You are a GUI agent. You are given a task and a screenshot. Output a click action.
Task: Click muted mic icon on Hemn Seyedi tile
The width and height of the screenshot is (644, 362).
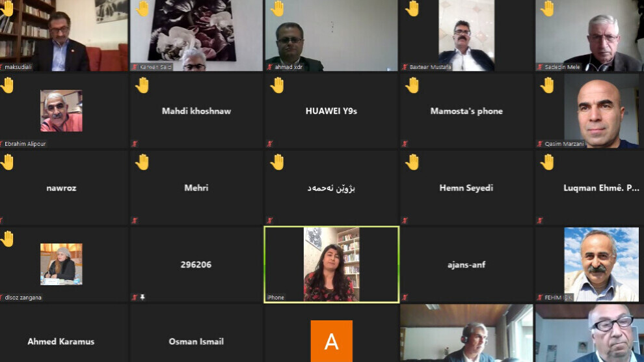click(x=405, y=221)
